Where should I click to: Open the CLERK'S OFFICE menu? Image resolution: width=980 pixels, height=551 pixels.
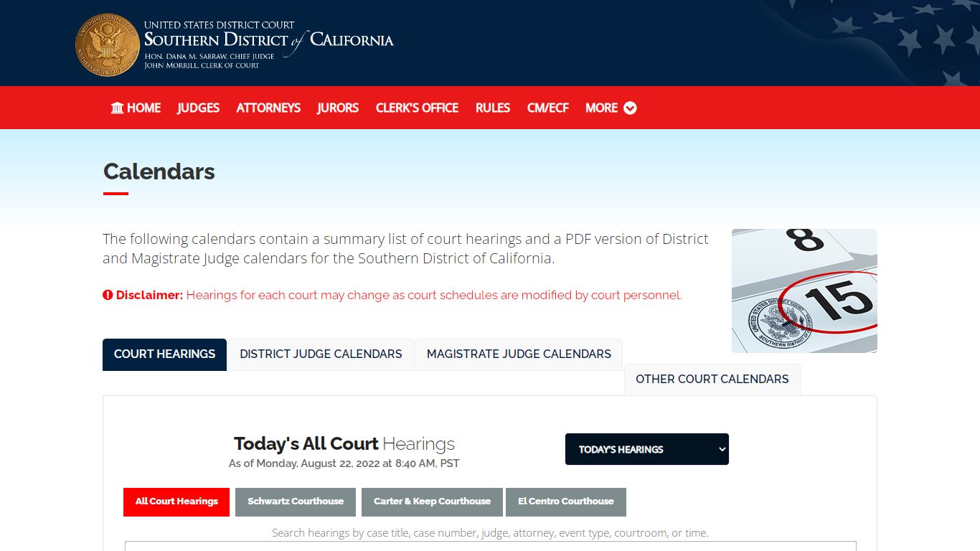[x=417, y=108]
